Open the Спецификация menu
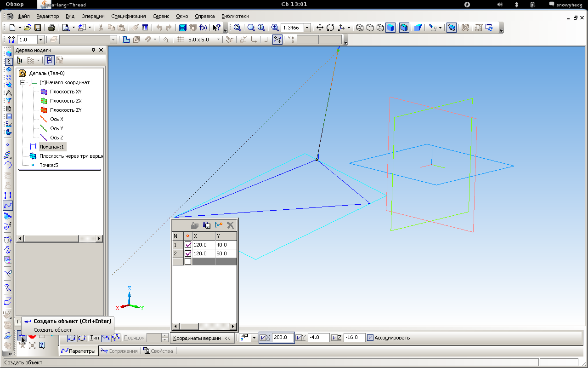This screenshot has width=588, height=368. pyautogui.click(x=129, y=16)
